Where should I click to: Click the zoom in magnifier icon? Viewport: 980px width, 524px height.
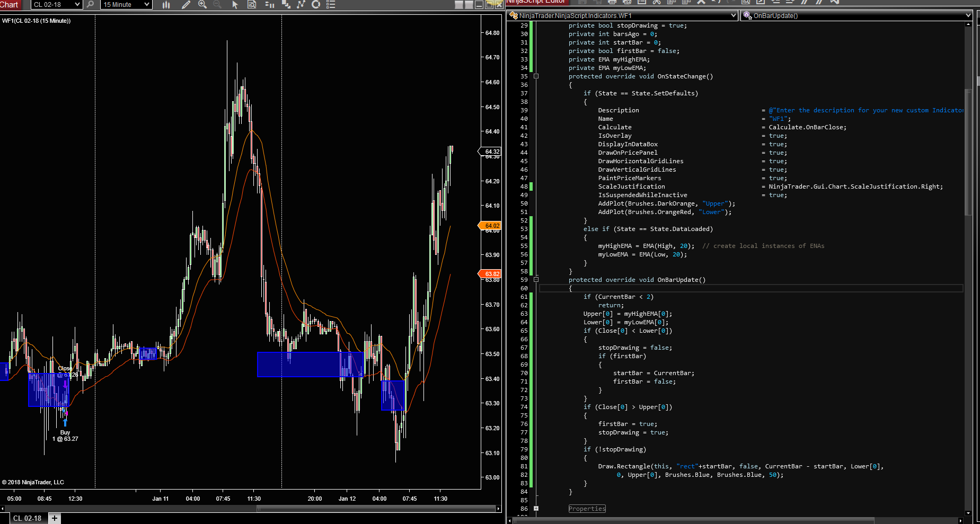(x=202, y=5)
